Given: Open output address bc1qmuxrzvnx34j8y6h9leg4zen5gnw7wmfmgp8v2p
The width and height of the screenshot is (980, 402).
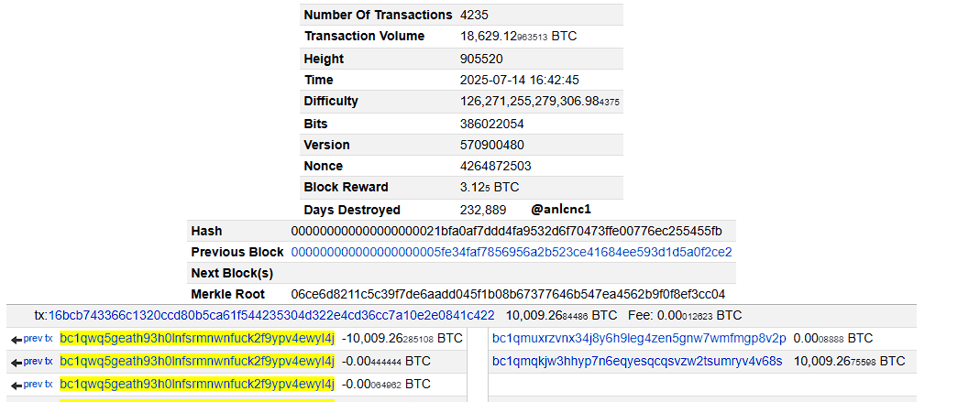Looking at the screenshot, I should pos(639,338).
